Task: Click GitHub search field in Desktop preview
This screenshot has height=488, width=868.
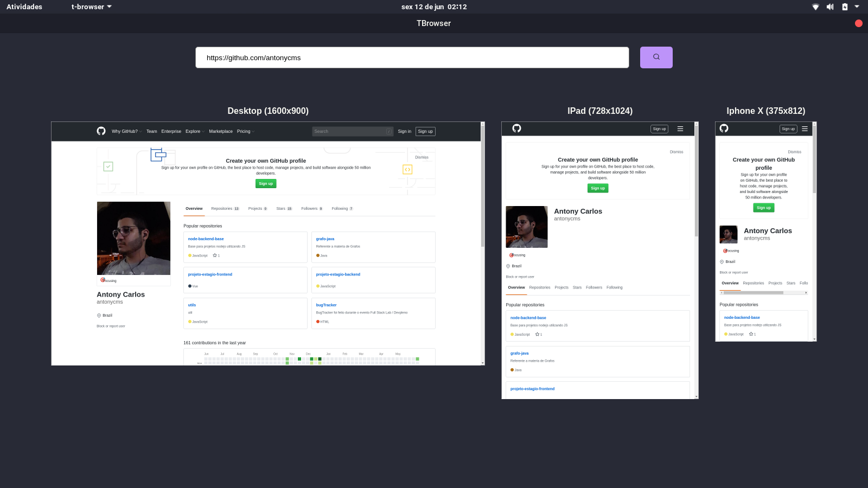Action: pos(353,131)
